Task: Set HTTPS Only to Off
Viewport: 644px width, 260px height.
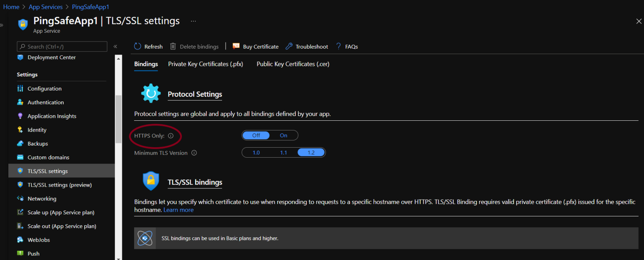Action: point(256,135)
